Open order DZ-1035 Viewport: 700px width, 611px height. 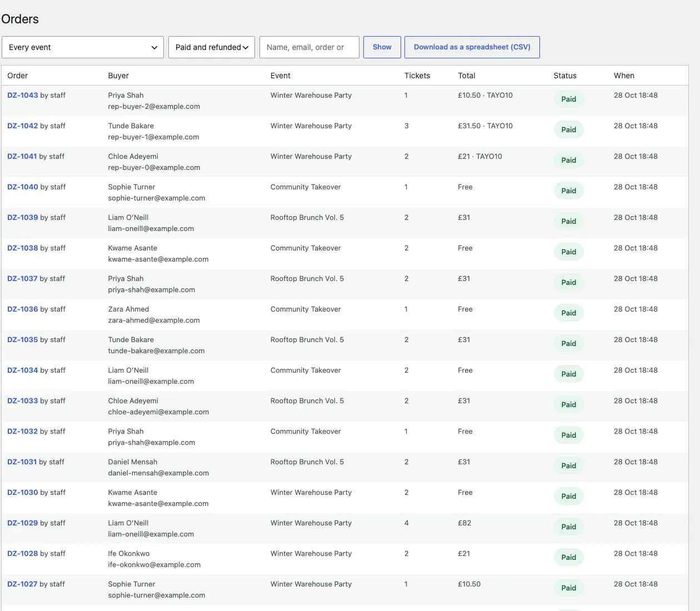23,340
